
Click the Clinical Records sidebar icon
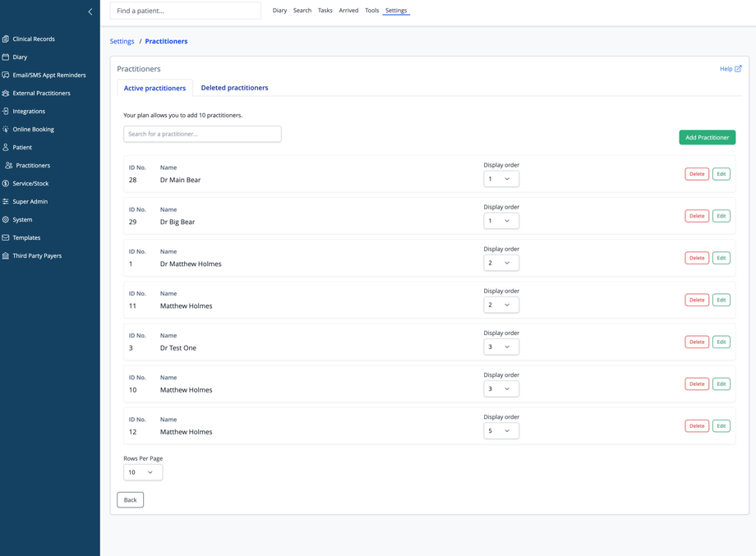click(x=6, y=39)
